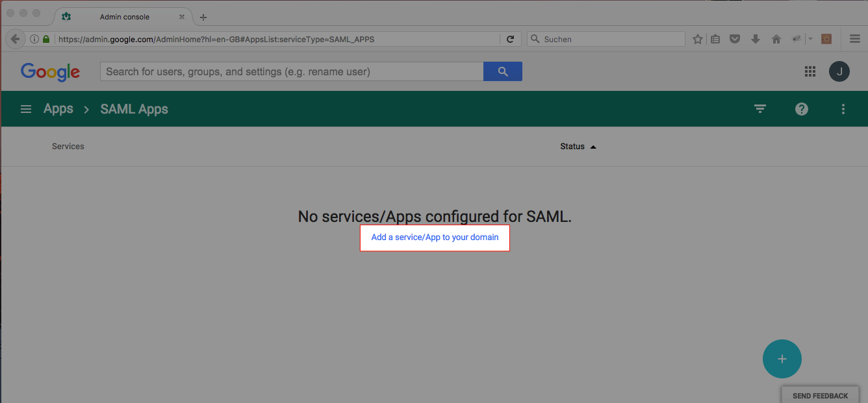Show site information via the info icon
Viewport: 868px width, 403px height.
pos(34,39)
